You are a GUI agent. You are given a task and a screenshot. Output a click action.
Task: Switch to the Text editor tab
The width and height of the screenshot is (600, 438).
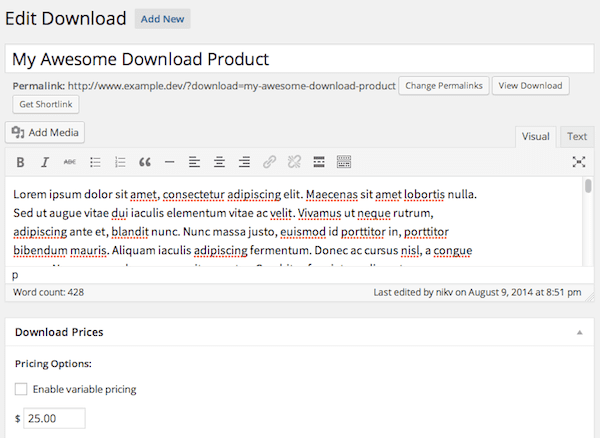(577, 137)
